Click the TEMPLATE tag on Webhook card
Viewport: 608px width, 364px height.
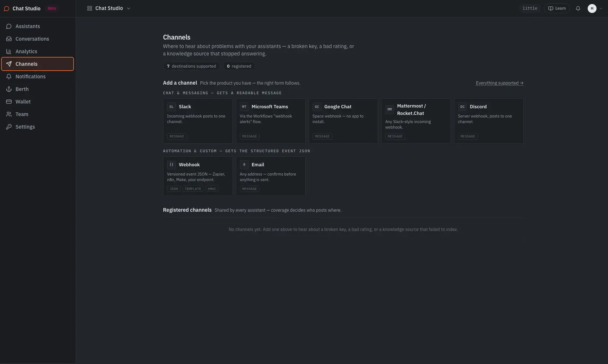tap(193, 189)
